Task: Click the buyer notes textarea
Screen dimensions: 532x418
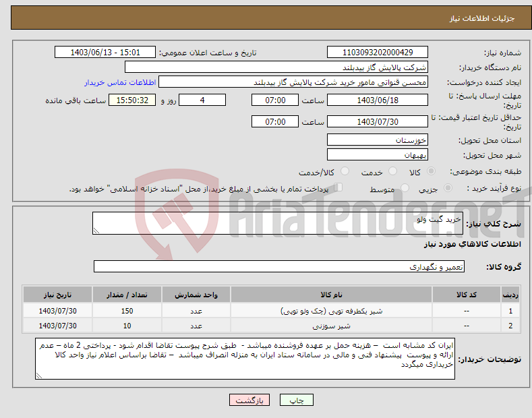Action: (x=245, y=359)
